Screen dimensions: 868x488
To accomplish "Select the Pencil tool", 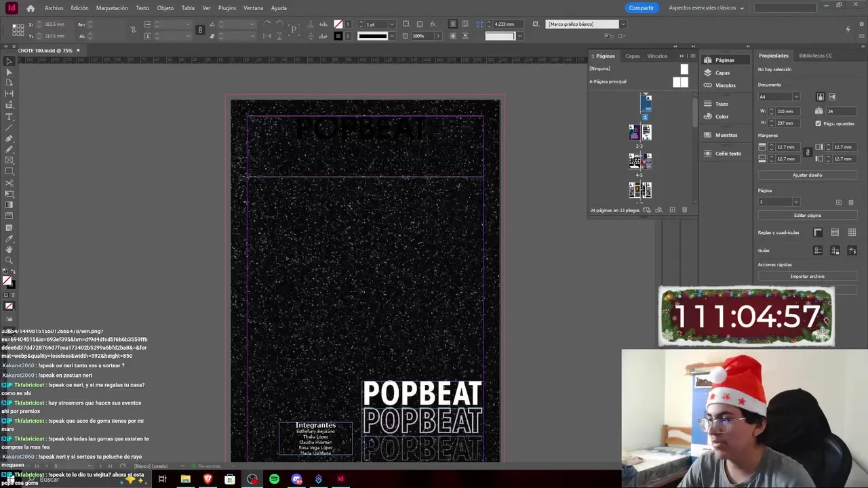I will pos(9,149).
